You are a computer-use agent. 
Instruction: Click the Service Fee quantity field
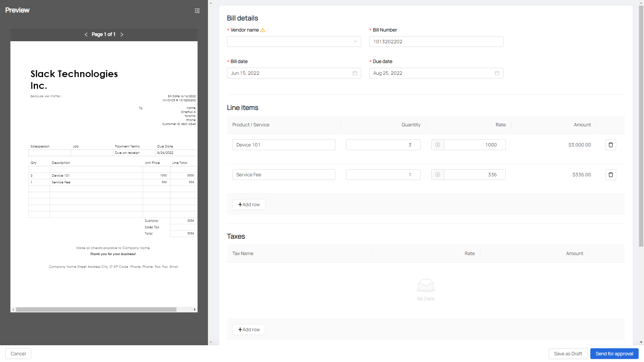click(x=383, y=175)
